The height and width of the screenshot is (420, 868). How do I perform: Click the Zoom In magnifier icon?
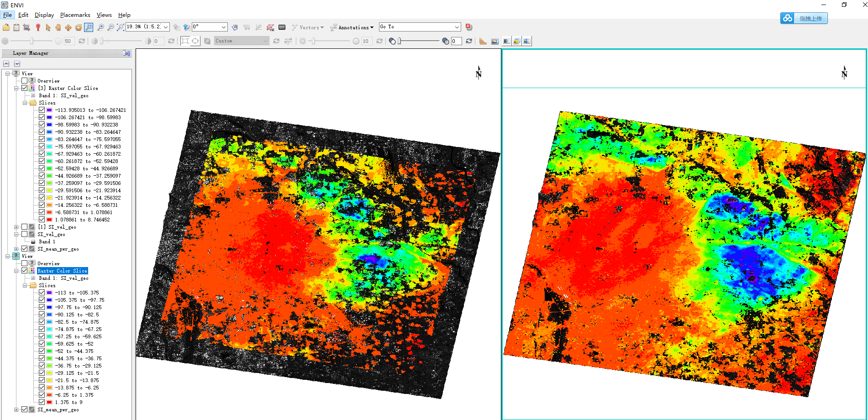pos(100,27)
